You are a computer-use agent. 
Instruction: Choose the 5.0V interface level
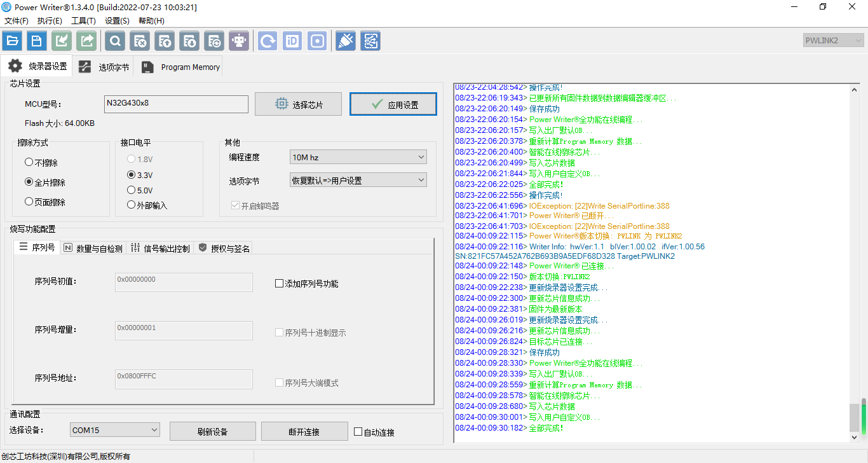coord(140,190)
